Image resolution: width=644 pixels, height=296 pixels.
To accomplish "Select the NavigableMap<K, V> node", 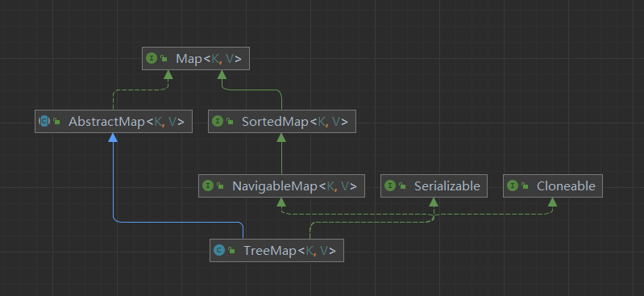I will pyautogui.click(x=281, y=186).
